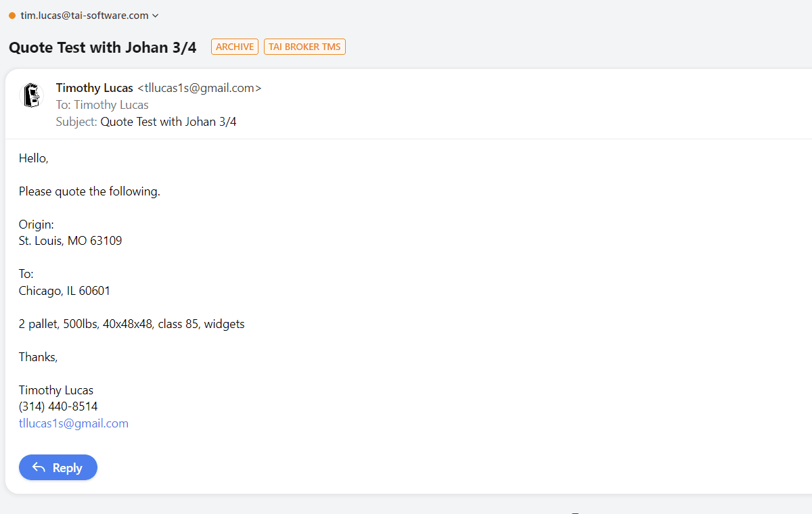
Task: Select the sender name Timothy Lucas
Action: [x=94, y=87]
